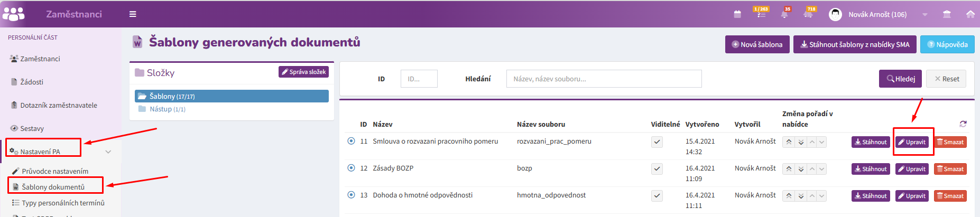This screenshot has height=217, width=980.
Task: Click the home icon in top bar
Action: pyautogui.click(x=970, y=14)
